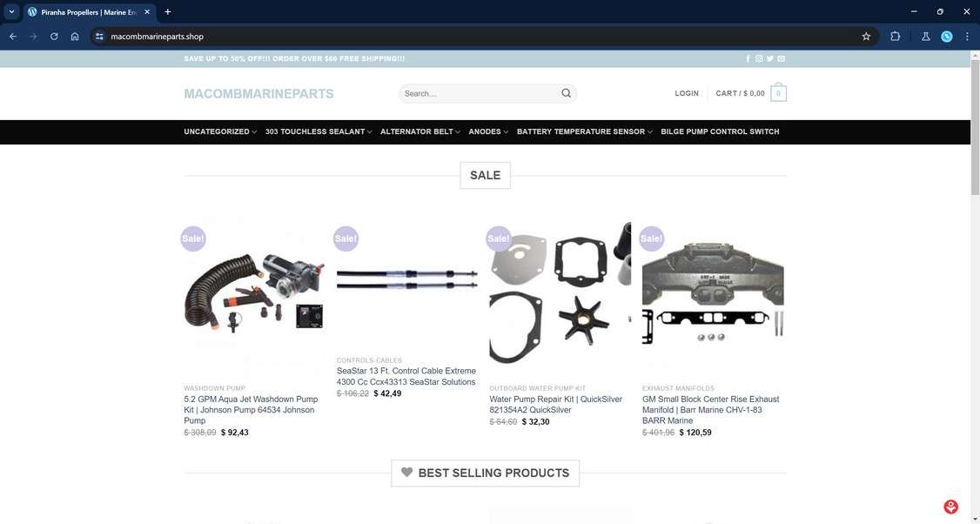This screenshot has width=980, height=524.
Task: Send email via envelope icon
Action: click(782, 59)
